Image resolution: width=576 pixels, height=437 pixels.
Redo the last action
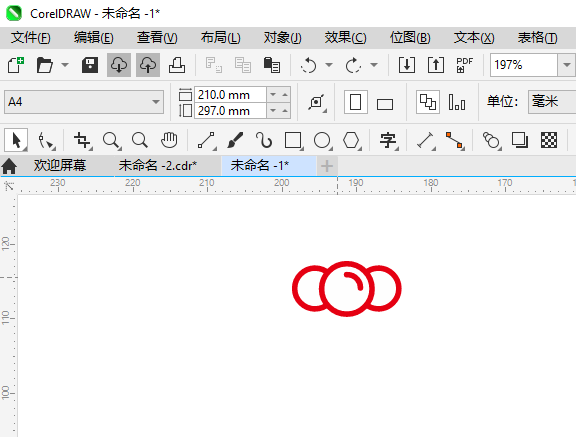coord(353,65)
